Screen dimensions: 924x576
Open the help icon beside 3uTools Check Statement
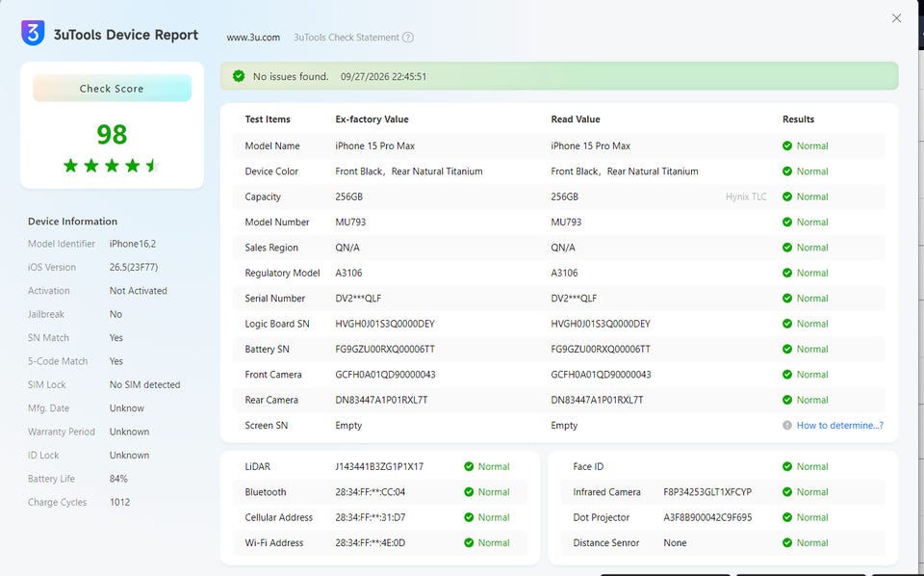point(408,38)
